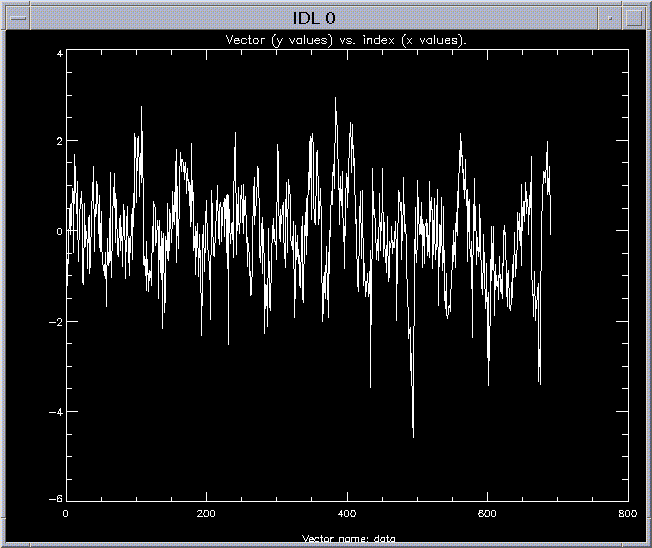Click the x-axis tick label 200

click(206, 514)
